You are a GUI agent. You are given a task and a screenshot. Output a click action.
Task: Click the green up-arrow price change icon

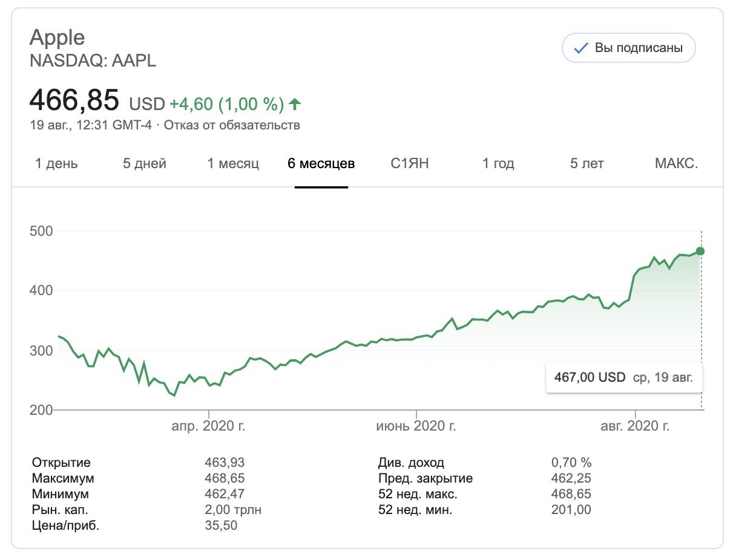(295, 105)
